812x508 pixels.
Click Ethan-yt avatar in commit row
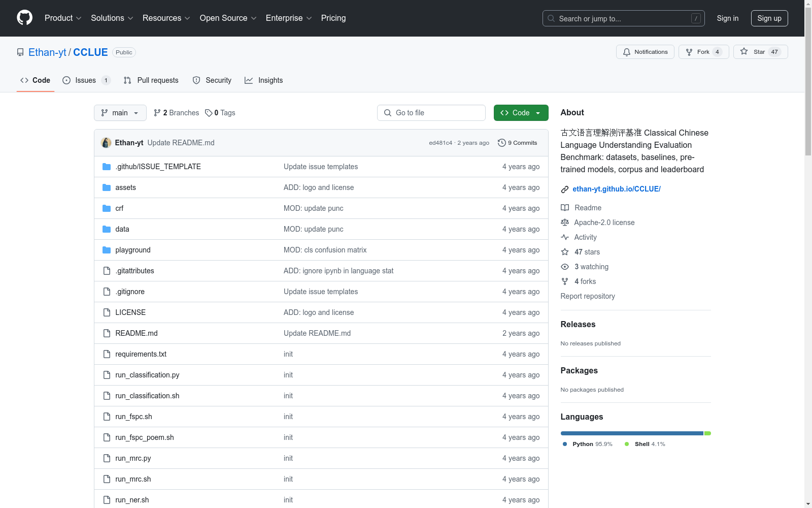pyautogui.click(x=106, y=143)
